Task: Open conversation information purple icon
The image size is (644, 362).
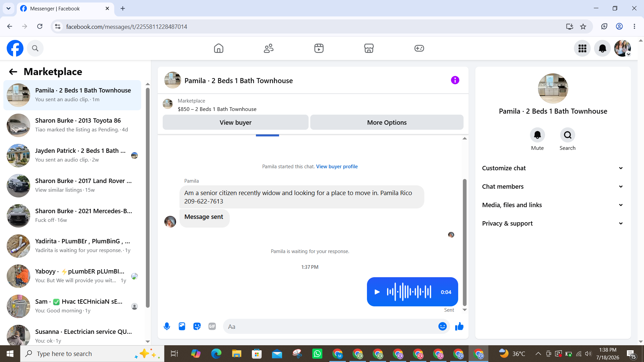Action: [455, 80]
